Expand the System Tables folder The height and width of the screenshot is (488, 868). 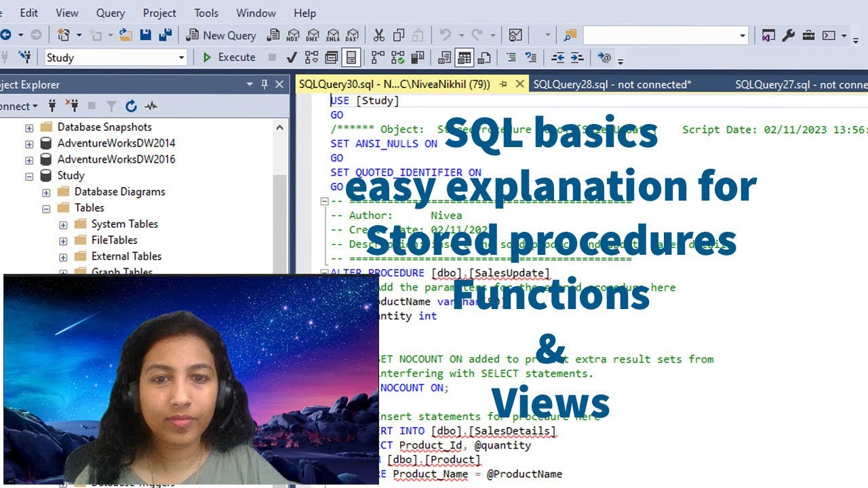[x=63, y=224]
